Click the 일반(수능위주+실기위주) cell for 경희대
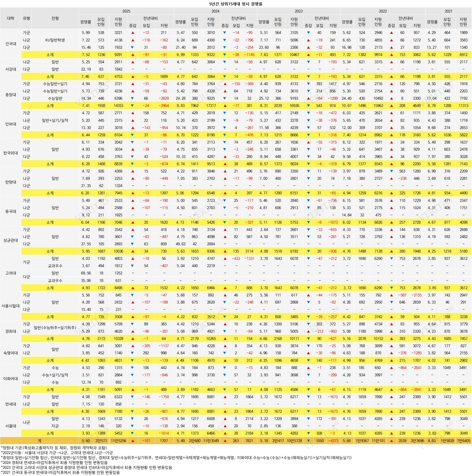The height and width of the screenshot is (476, 472). 55,328
